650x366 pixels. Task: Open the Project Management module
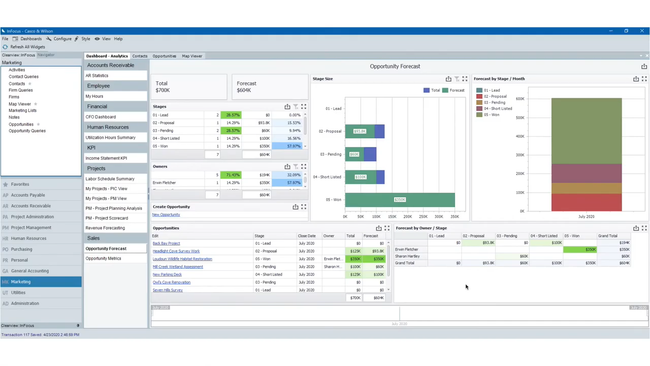[x=41, y=228]
